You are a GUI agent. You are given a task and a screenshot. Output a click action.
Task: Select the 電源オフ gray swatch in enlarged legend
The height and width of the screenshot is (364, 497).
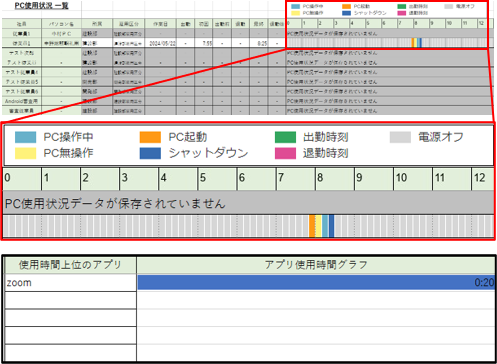[400, 137]
